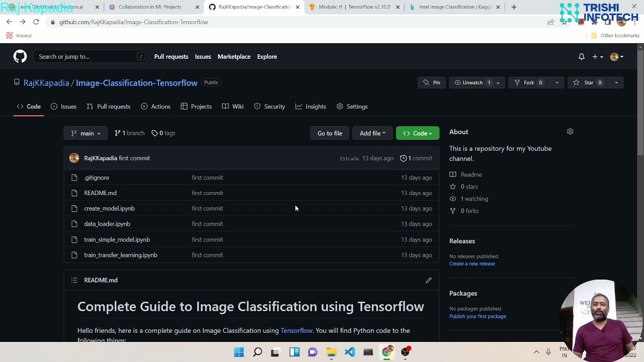The image size is (644, 362).
Task: Go to Explore
Action: click(267, 56)
